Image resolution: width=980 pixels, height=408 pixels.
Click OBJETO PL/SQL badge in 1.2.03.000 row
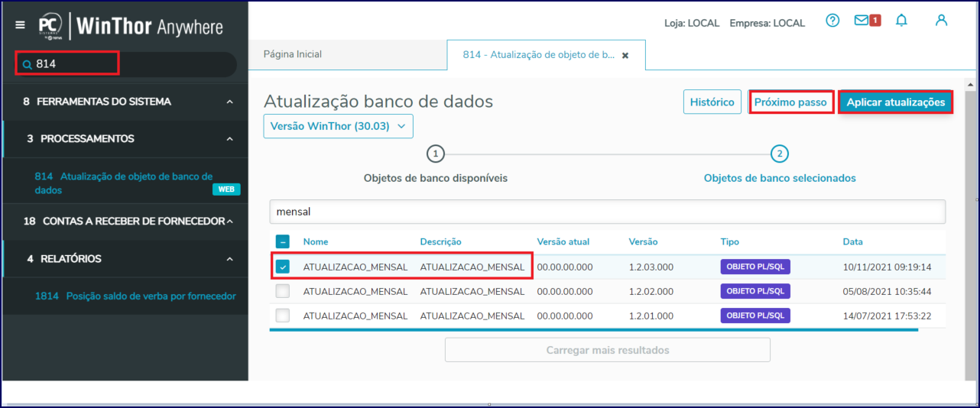pos(755,267)
